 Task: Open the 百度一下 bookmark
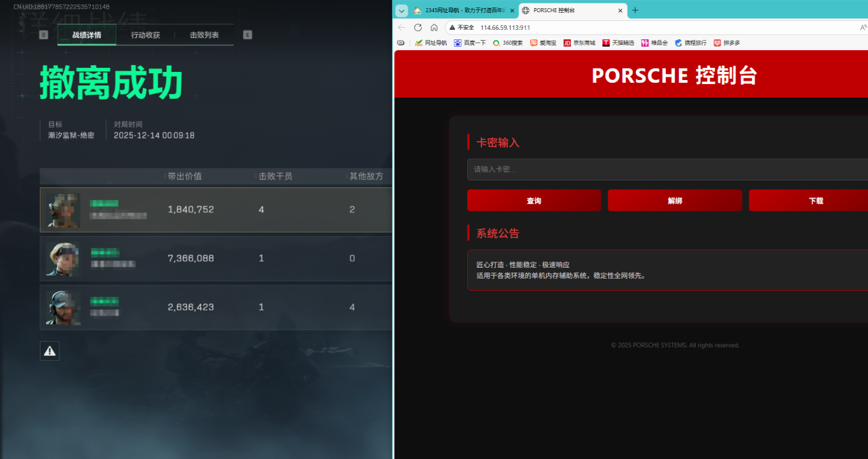point(469,43)
